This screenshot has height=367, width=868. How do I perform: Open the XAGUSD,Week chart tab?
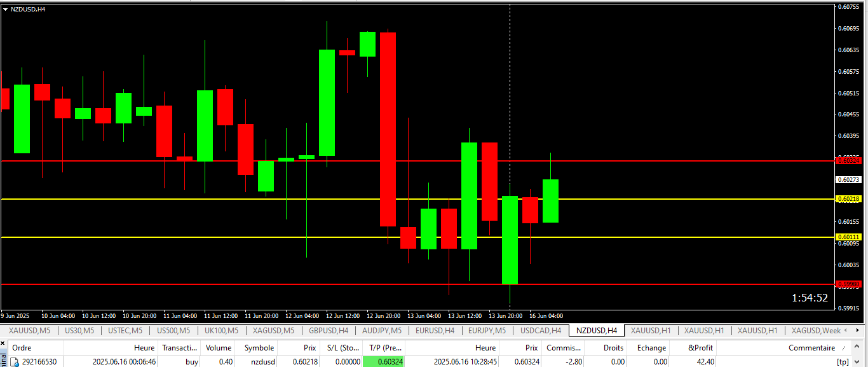816,331
